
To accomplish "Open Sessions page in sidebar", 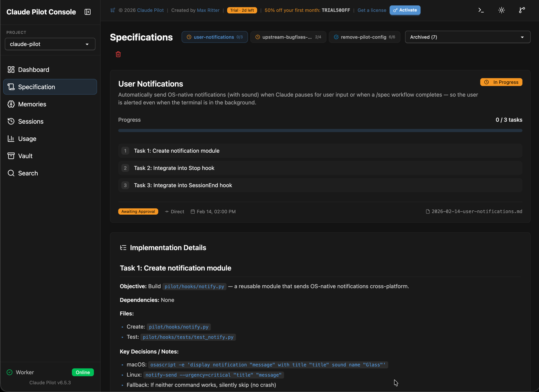I will click(50, 121).
